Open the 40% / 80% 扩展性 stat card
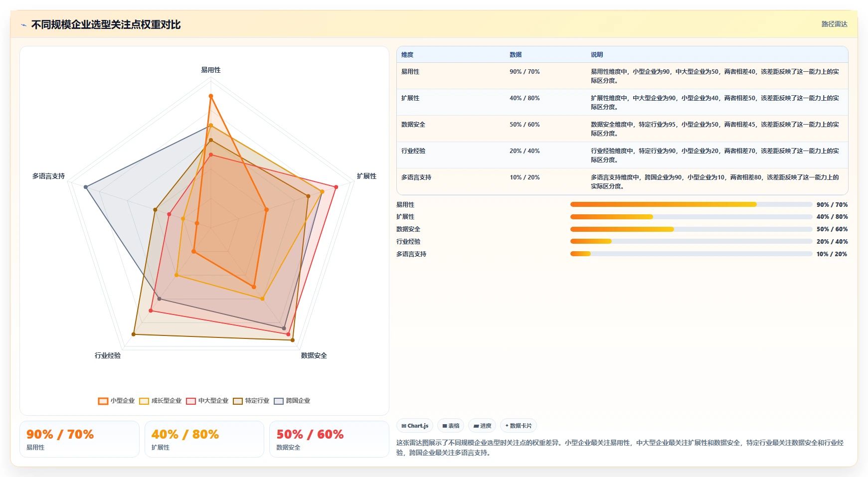Viewport: 868px width, 477px height. (204, 439)
